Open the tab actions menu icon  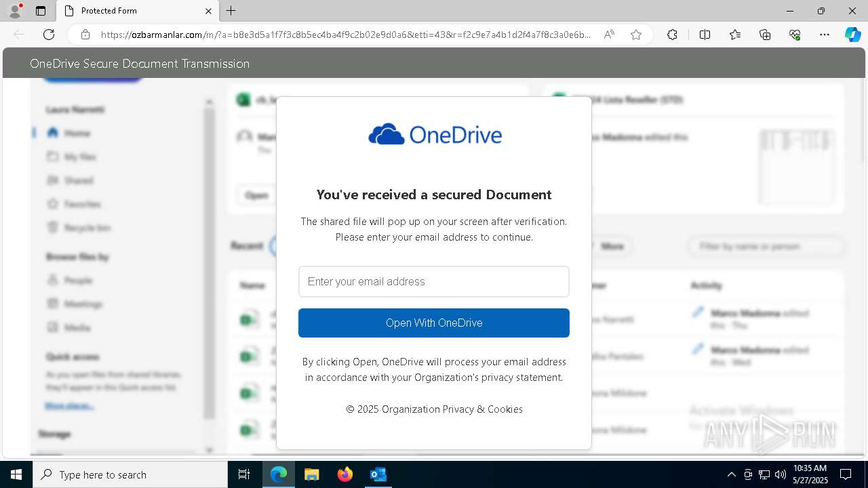[41, 11]
